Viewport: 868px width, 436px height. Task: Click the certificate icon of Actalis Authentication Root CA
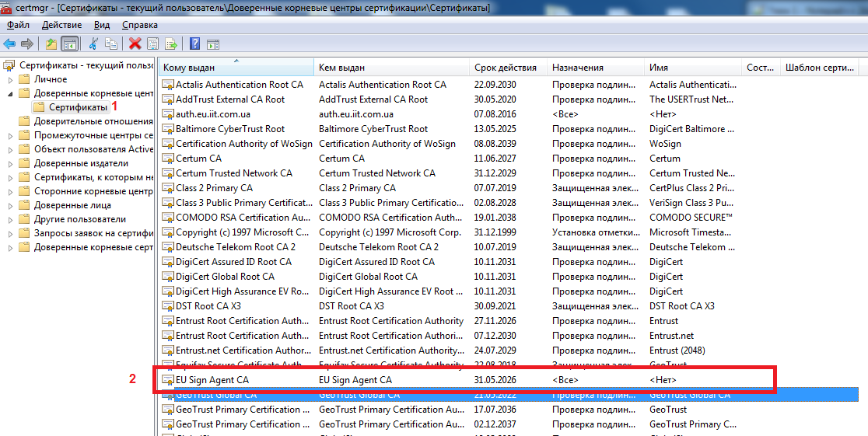tap(168, 85)
